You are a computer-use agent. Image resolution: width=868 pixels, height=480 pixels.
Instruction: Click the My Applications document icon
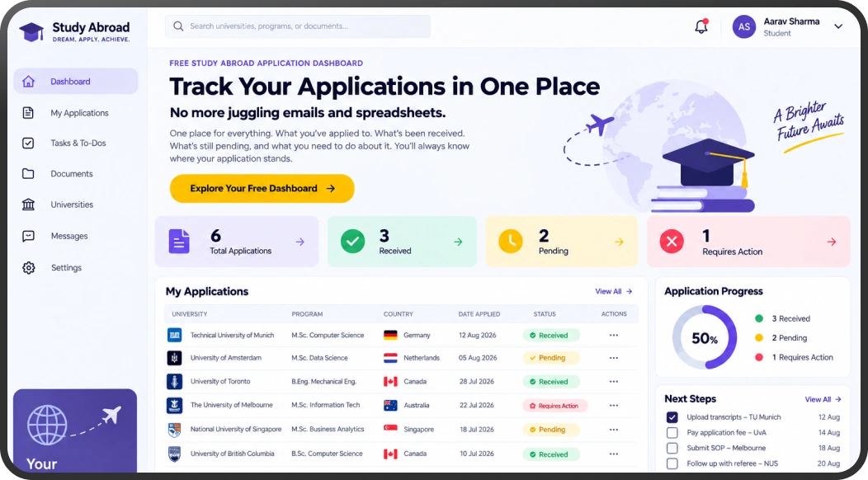click(x=28, y=113)
